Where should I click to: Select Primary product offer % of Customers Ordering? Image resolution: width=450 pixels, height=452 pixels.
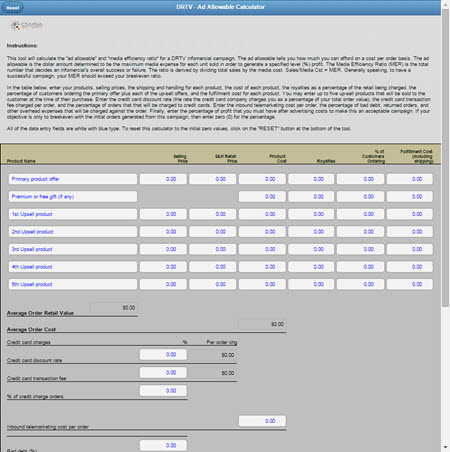coord(360,179)
